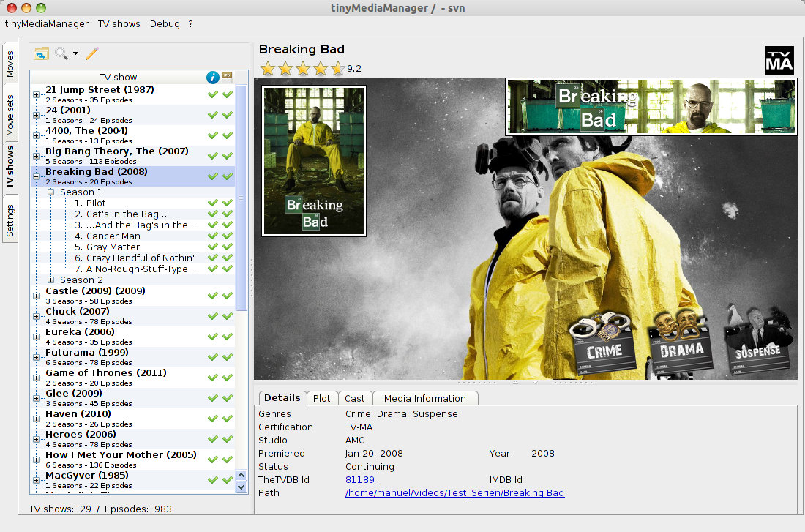The image size is (805, 532).
Task: Open the dropdown arrow beside the search icon
Action: 75,53
